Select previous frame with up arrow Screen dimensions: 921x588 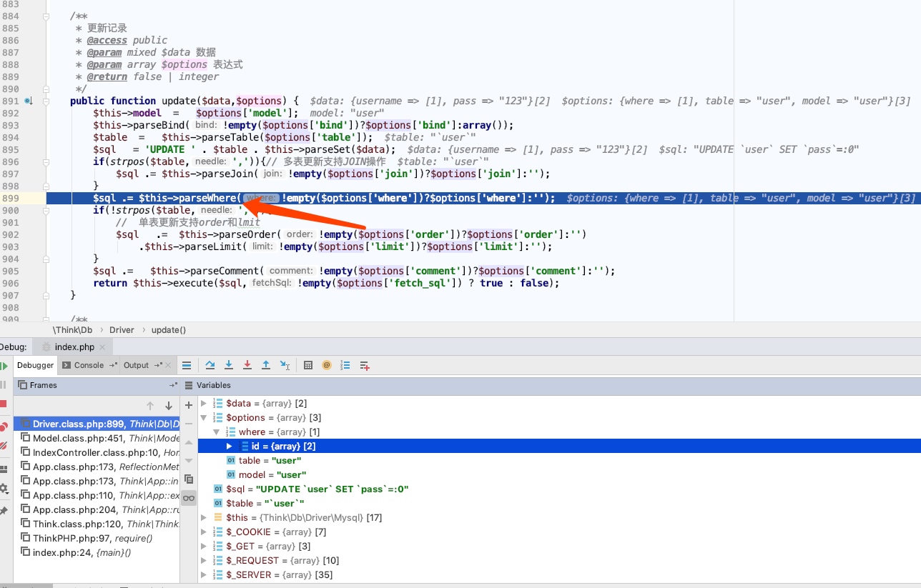point(150,406)
